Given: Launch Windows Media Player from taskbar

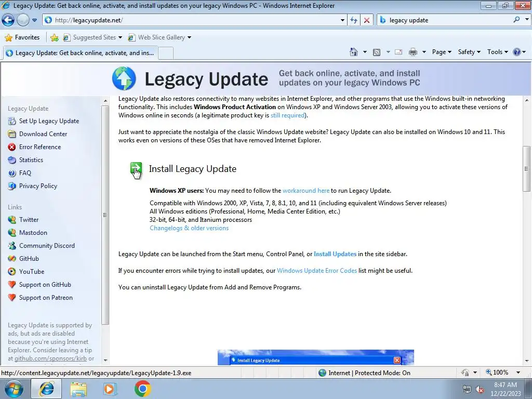Looking at the screenshot, I should [x=109, y=389].
